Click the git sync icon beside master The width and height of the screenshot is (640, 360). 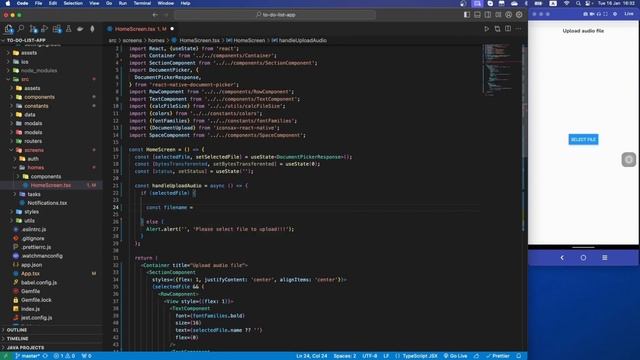tap(45, 356)
